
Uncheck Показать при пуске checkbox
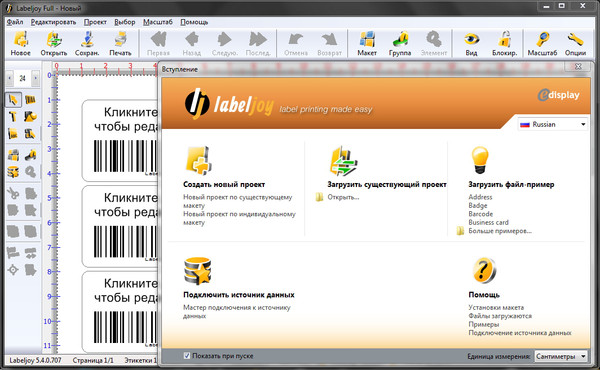pos(187,356)
